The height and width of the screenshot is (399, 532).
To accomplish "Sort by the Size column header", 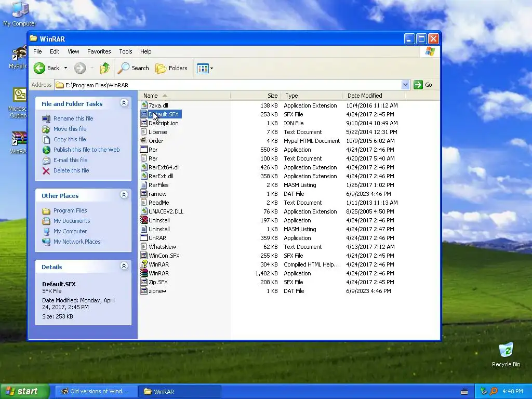I will 256,96.
